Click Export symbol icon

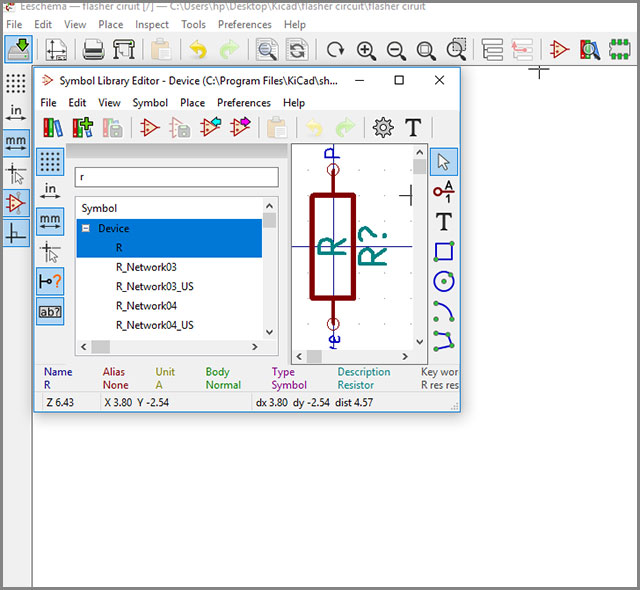(240, 127)
